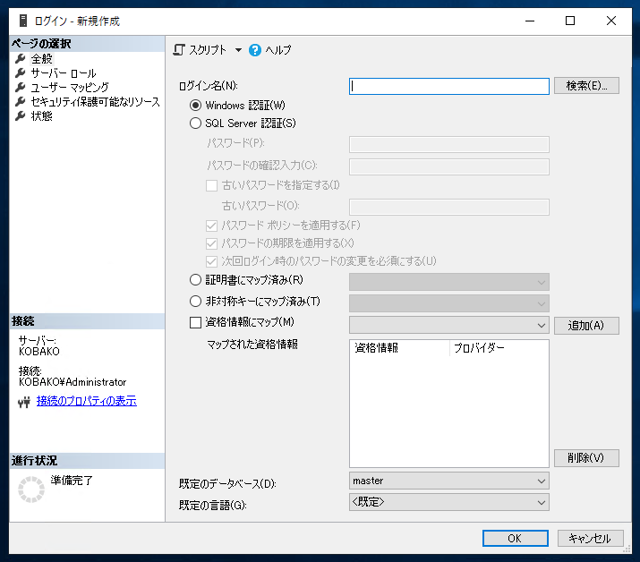This screenshot has width=640, height=562.
Task: Click the スクリプト scroll icon
Action: [x=179, y=50]
